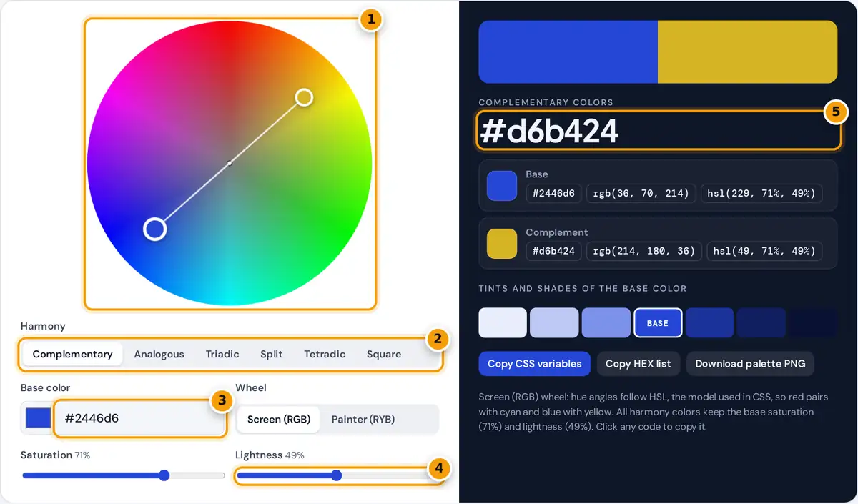Pick the Square harmony tab
The image size is (858, 504).
tap(384, 354)
